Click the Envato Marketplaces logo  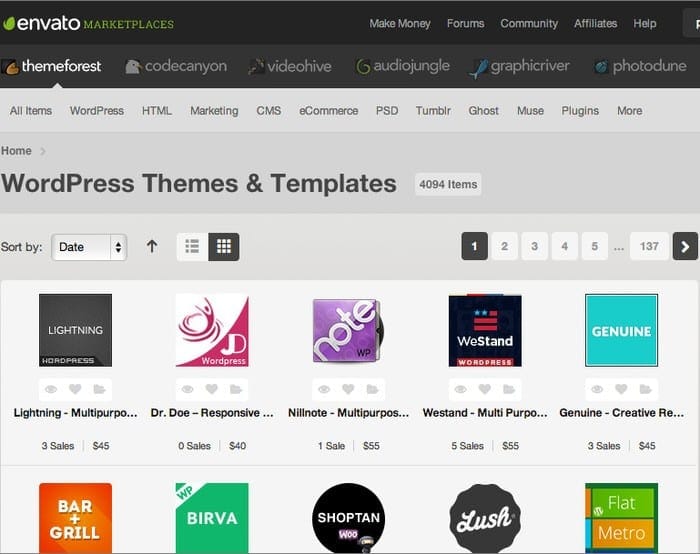tap(88, 23)
